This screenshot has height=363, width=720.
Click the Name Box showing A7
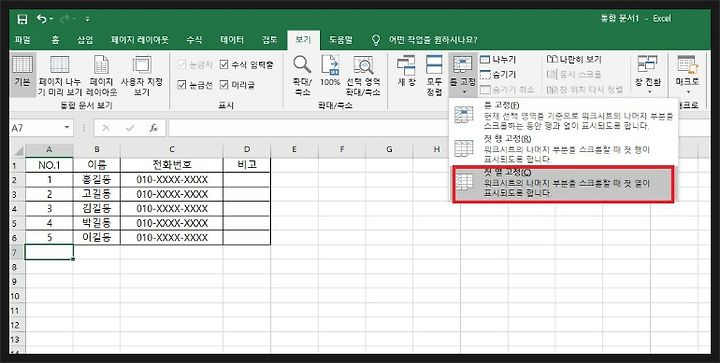pos(37,128)
